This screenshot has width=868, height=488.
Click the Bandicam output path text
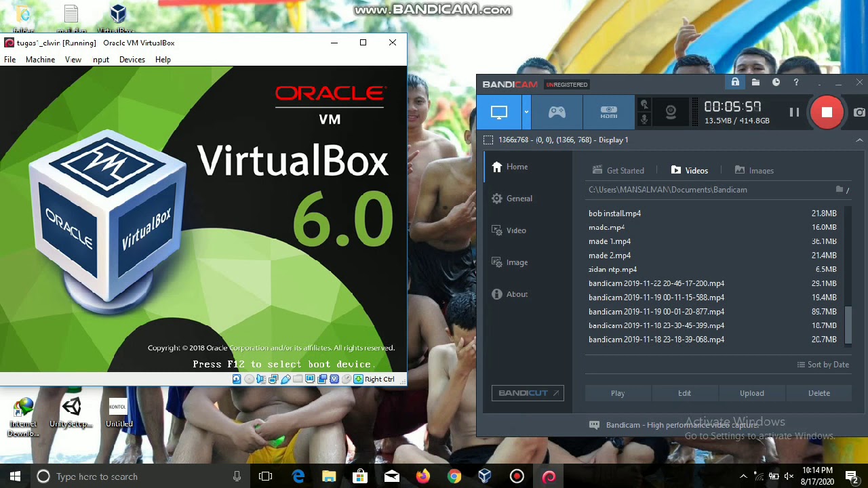pyautogui.click(x=667, y=190)
